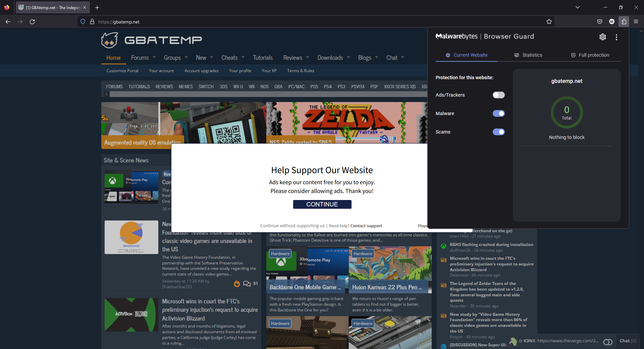Click the Malwarebytes toolbar icon

pyautogui.click(x=612, y=21)
